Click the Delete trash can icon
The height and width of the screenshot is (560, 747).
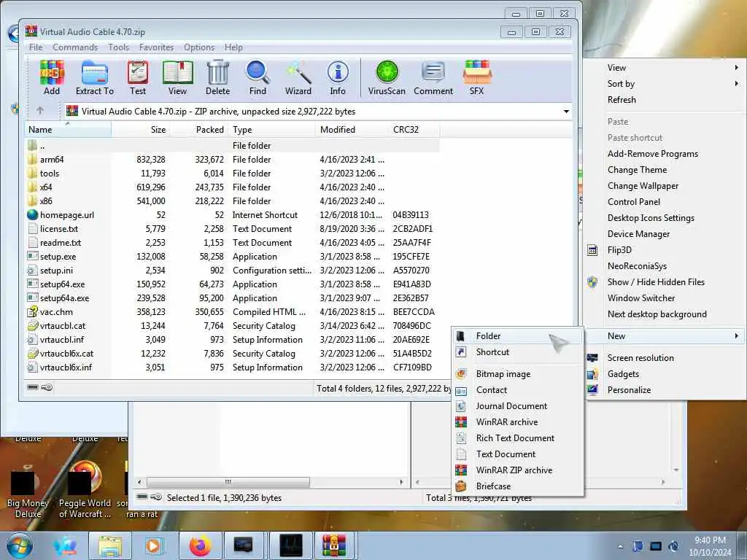[x=217, y=77]
